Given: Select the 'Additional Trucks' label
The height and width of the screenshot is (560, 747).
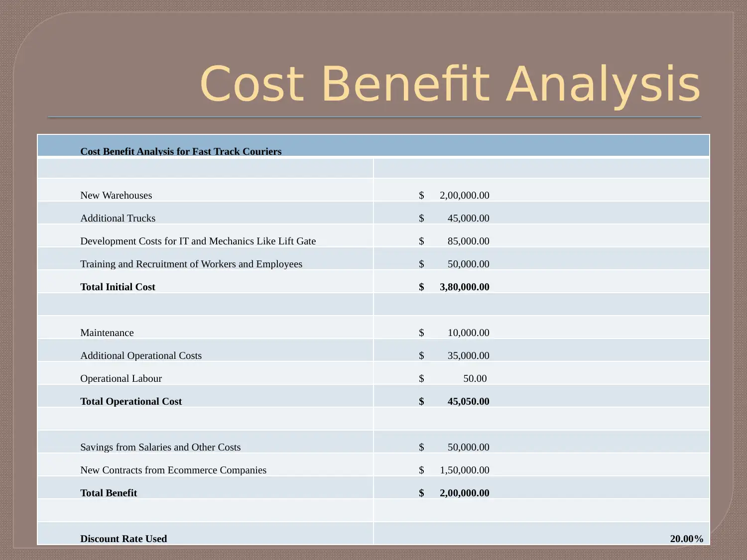Looking at the screenshot, I should (118, 218).
